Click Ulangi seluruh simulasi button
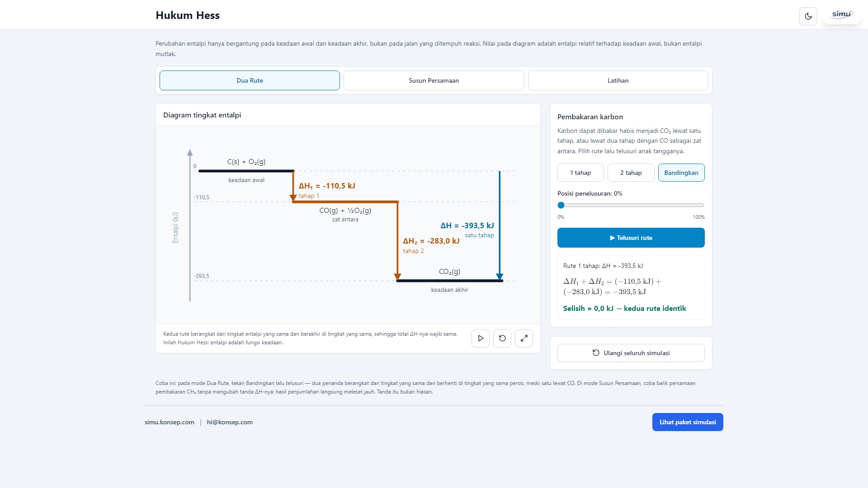Viewport: 868px width, 488px height. click(x=631, y=353)
